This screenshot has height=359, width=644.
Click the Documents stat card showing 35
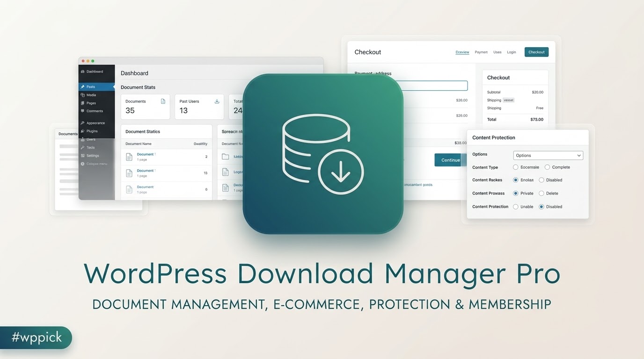tap(146, 107)
